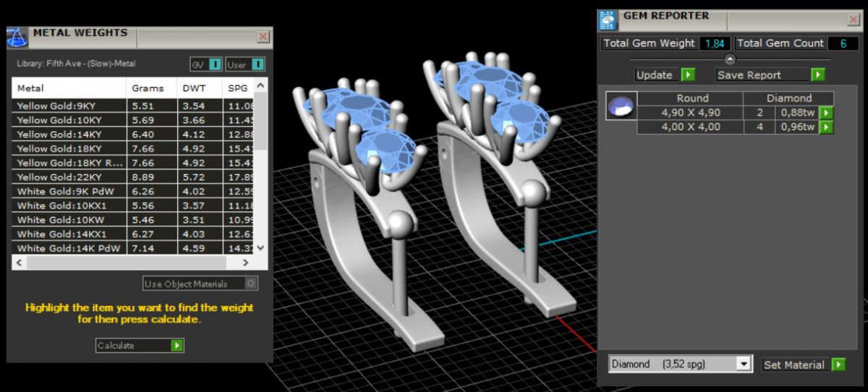Click green arrow beside Save Report
The width and height of the screenshot is (868, 392).
pyautogui.click(x=818, y=74)
